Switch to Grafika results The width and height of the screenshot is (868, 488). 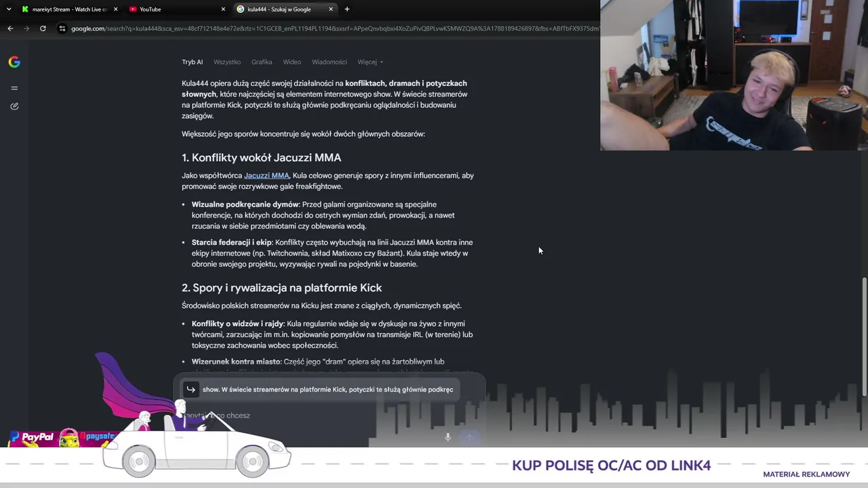(262, 62)
